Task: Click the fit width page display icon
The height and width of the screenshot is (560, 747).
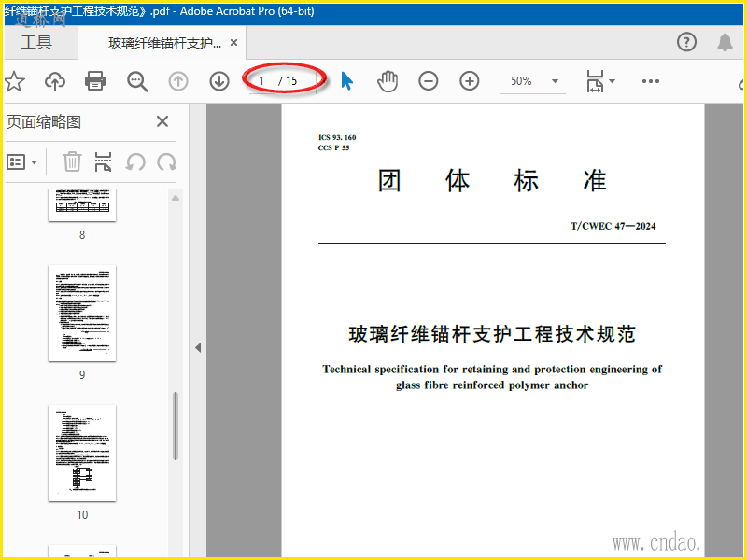Action: coord(595,81)
